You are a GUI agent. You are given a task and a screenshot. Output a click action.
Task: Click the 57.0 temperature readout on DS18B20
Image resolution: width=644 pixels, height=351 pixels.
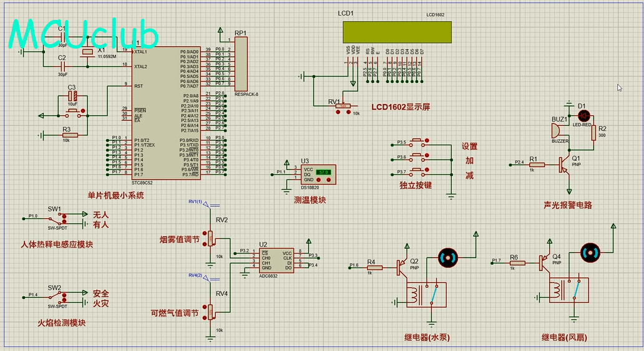(323, 171)
